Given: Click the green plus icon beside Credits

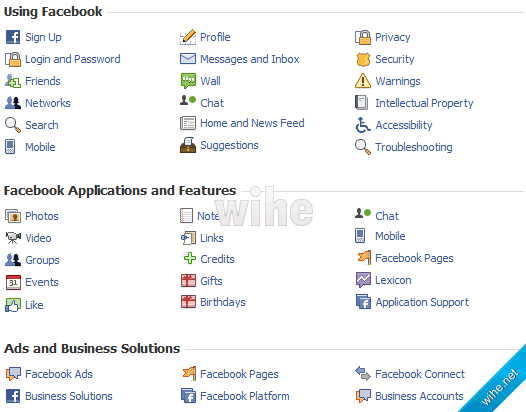Looking at the screenshot, I should [190, 258].
